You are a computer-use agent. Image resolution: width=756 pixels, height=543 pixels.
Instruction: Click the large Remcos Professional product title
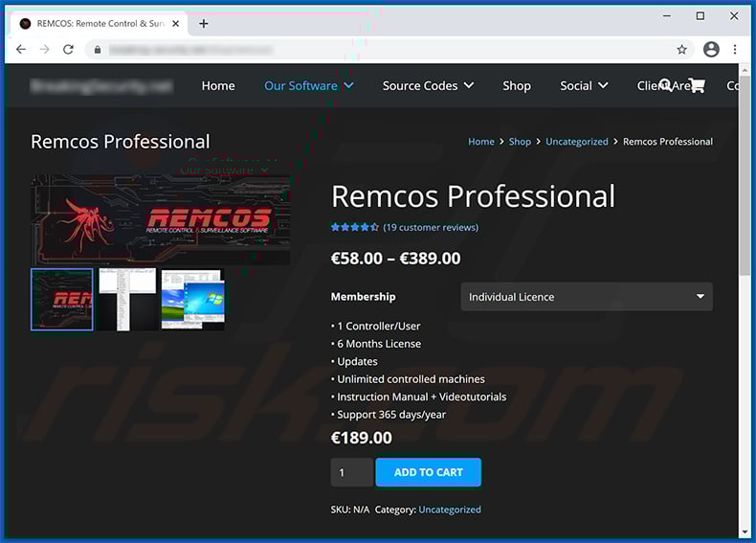474,196
